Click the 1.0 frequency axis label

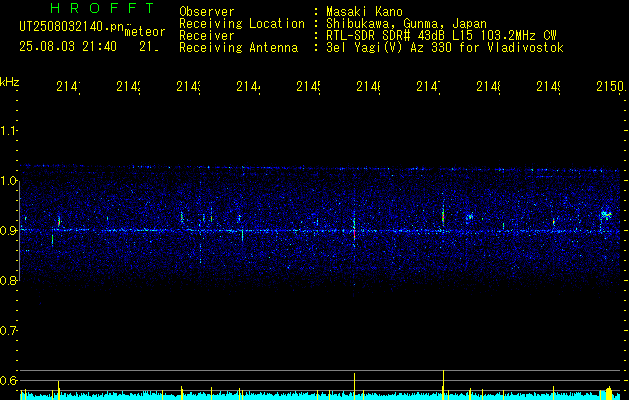pyautogui.click(x=9, y=181)
